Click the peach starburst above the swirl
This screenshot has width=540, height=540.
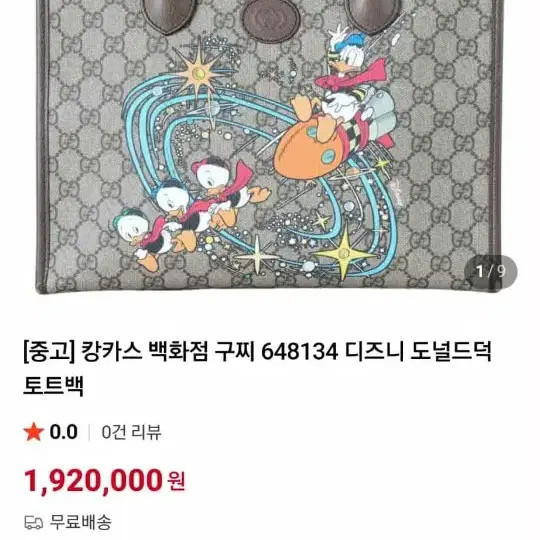click(199, 73)
